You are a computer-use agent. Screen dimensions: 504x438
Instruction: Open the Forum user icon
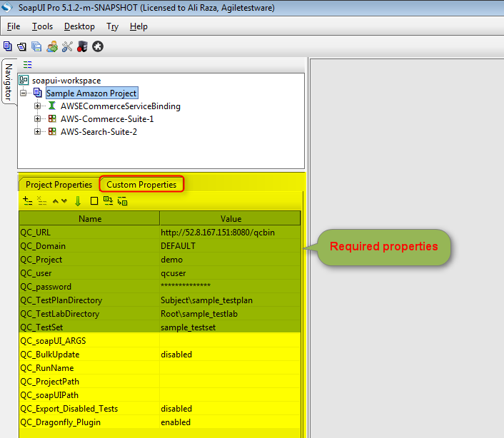(x=52, y=46)
